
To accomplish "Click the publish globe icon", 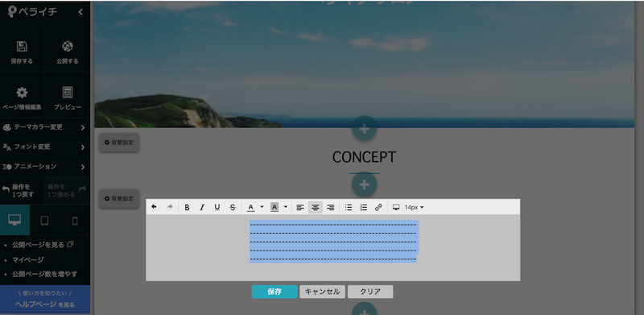I will [68, 47].
